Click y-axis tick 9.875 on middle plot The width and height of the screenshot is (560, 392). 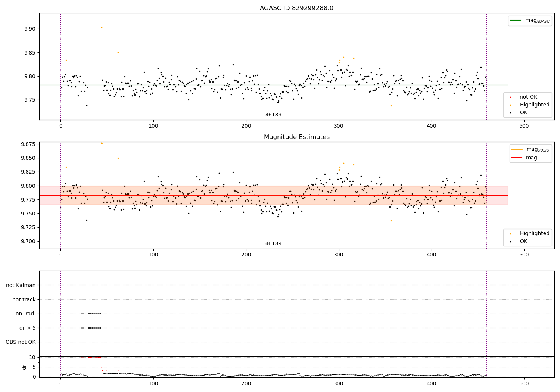coord(28,144)
